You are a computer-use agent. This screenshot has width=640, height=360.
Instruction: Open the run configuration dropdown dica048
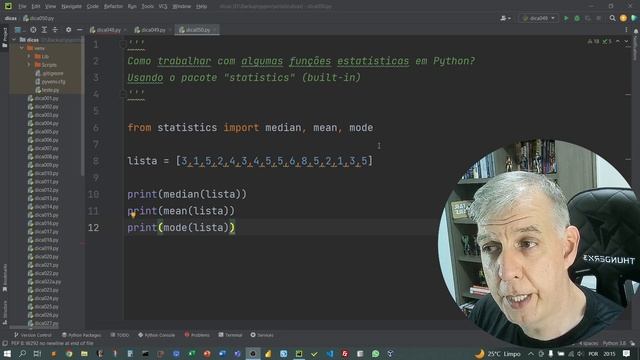539,18
